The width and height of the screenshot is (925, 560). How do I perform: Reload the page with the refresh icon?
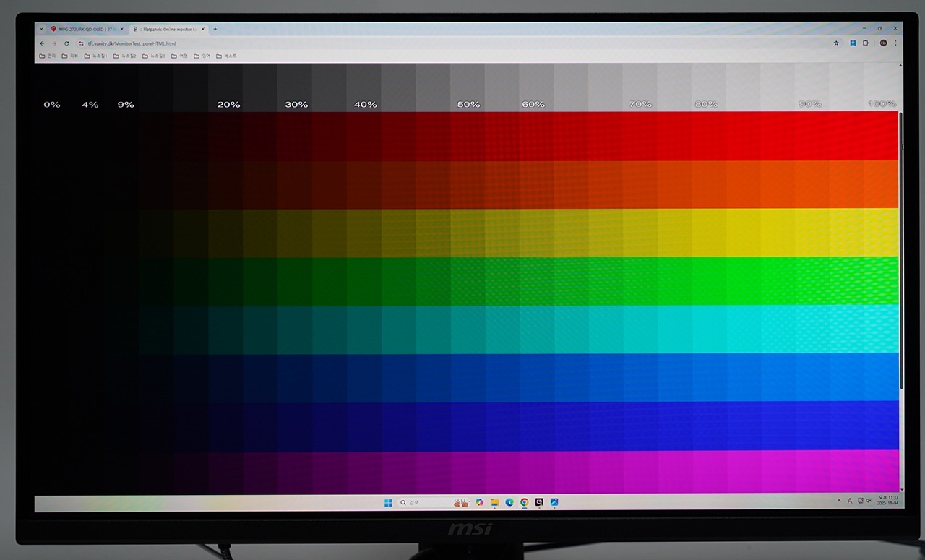pyautogui.click(x=66, y=43)
